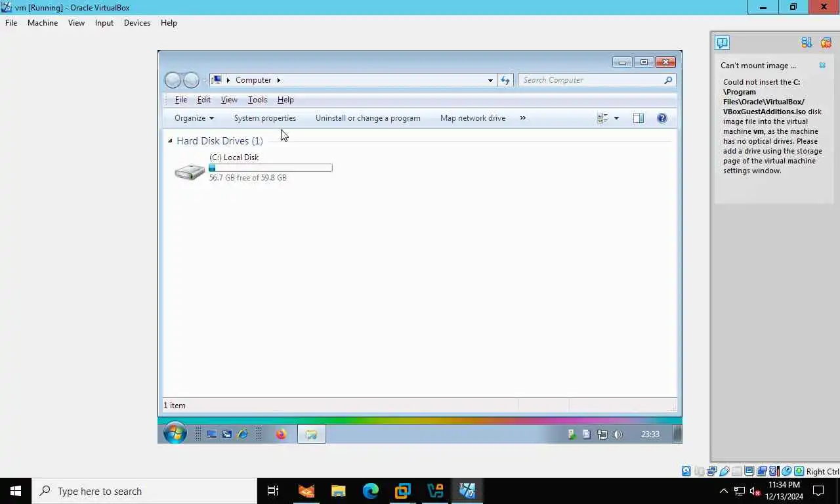Click the host Type here to search box
The height and width of the screenshot is (504, 840).
pos(144,491)
